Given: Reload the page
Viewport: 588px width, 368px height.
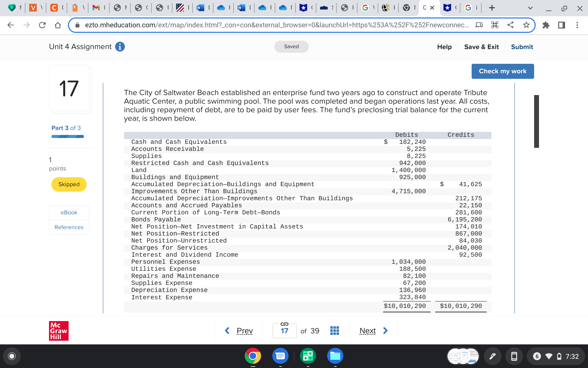Looking at the screenshot, I should click(x=42, y=25).
